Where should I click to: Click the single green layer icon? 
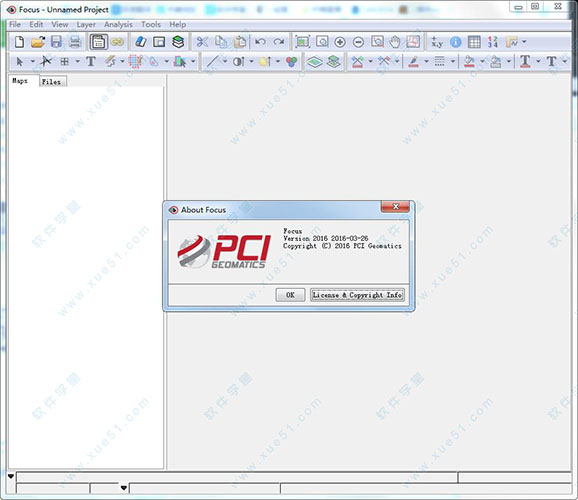(315, 62)
